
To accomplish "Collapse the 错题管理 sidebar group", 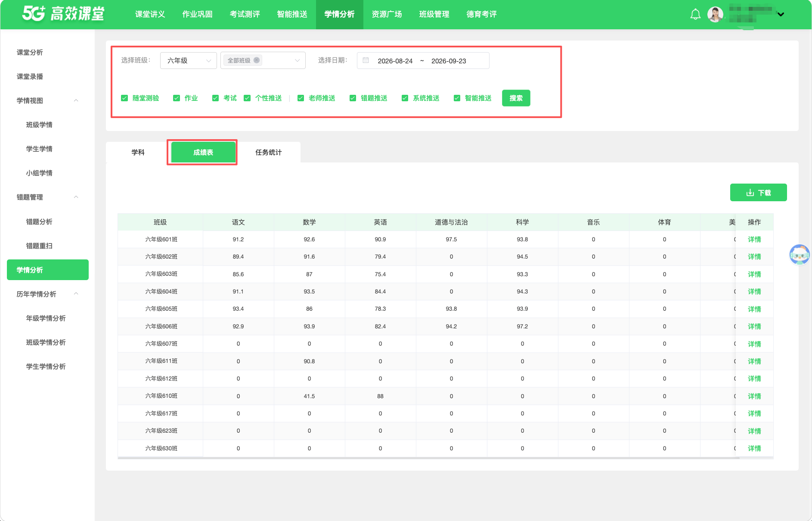I will point(76,197).
